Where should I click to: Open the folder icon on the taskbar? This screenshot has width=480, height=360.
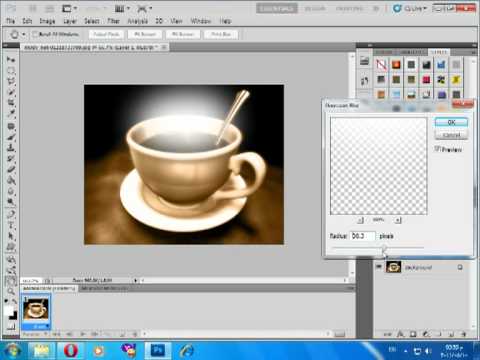42,351
